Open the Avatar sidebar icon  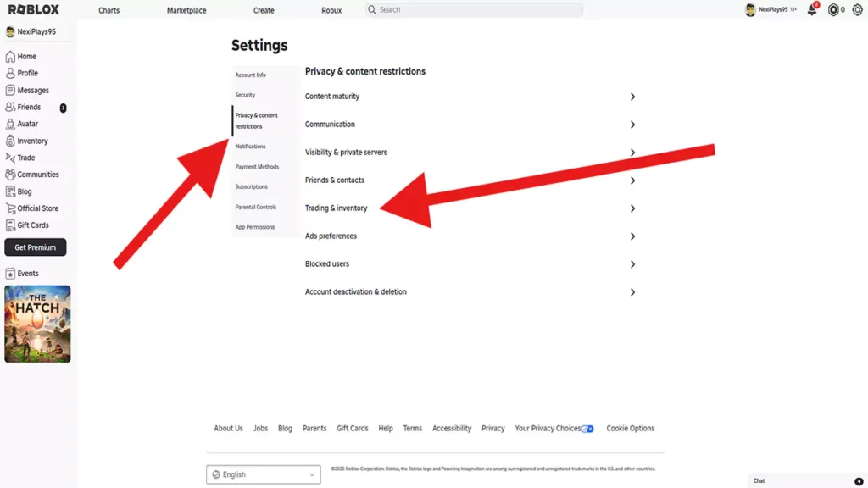pos(10,124)
